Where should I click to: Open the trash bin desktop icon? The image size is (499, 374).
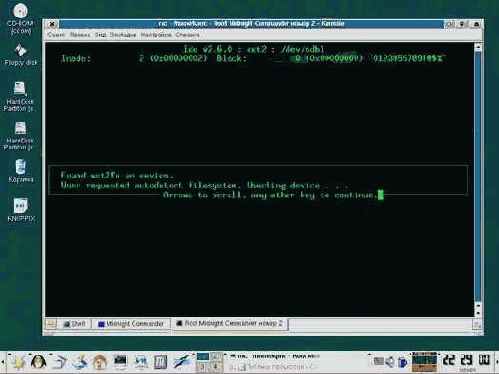pyautogui.click(x=21, y=171)
